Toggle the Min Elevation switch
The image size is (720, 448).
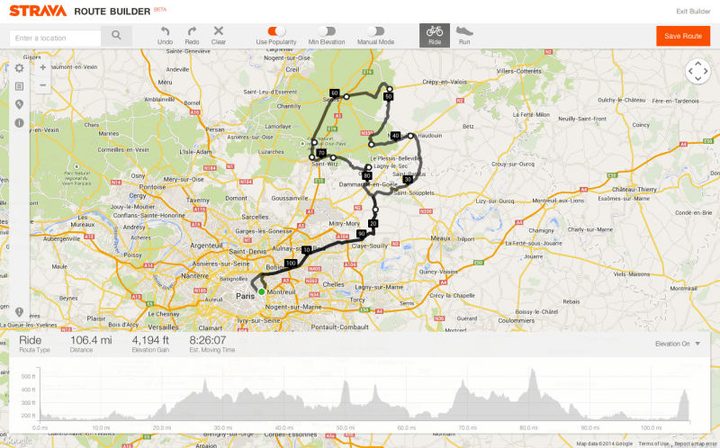click(327, 31)
